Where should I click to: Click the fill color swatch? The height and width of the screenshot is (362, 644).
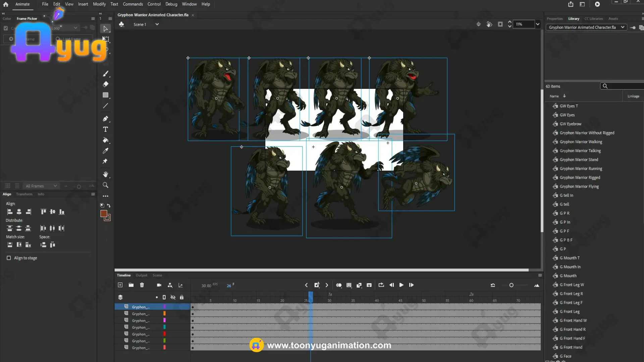(x=104, y=214)
